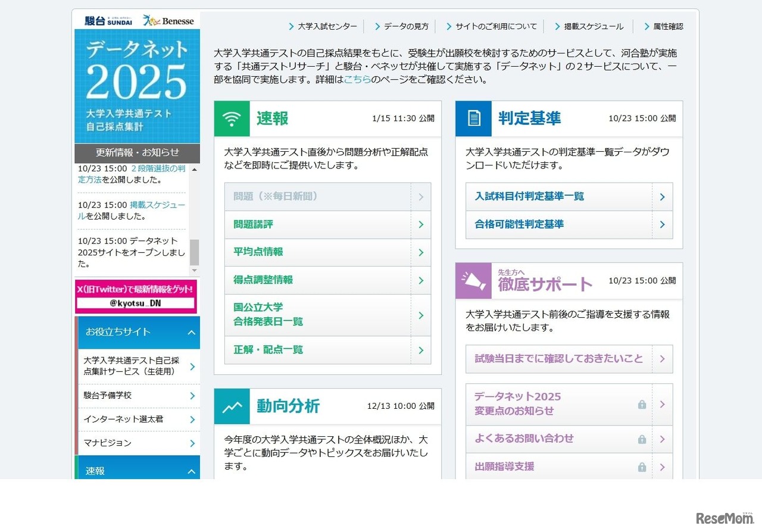This screenshot has width=762, height=532.
Task: Open the 平均点情報 page
Action: click(x=257, y=252)
